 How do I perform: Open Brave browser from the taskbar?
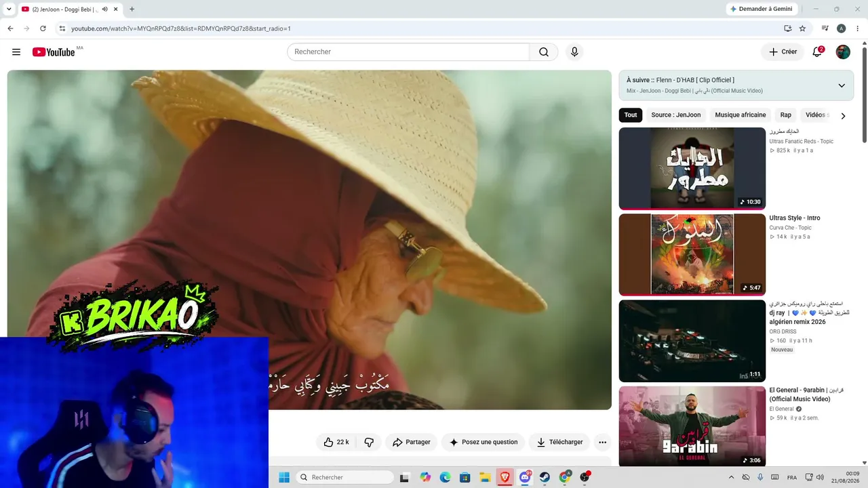pos(505,477)
